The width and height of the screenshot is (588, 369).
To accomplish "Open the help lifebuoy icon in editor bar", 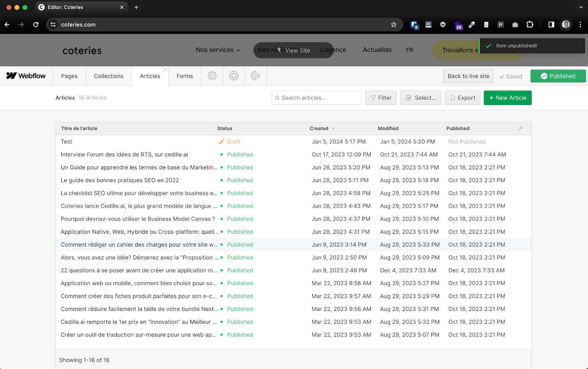I will 234,76.
